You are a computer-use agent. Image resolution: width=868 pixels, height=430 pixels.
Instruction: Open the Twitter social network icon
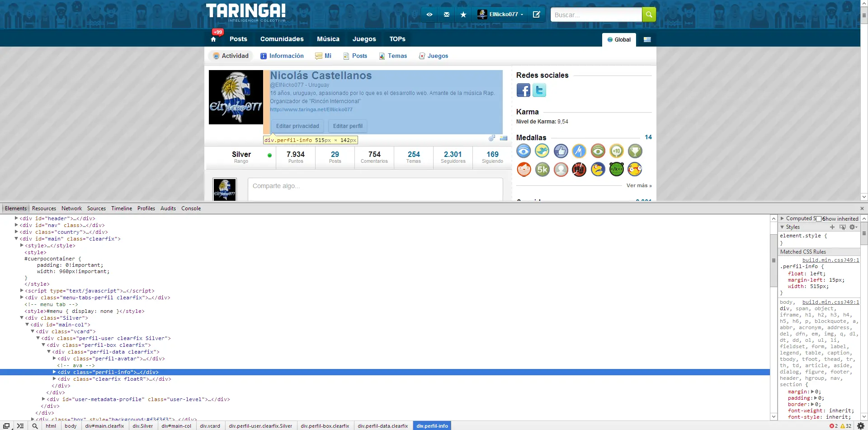[539, 90]
